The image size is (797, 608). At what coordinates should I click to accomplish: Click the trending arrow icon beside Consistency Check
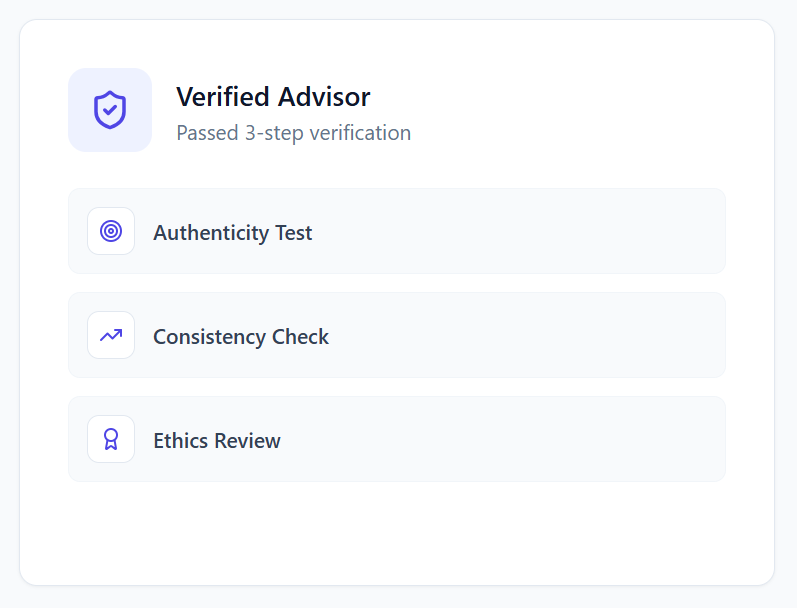pyautogui.click(x=111, y=335)
